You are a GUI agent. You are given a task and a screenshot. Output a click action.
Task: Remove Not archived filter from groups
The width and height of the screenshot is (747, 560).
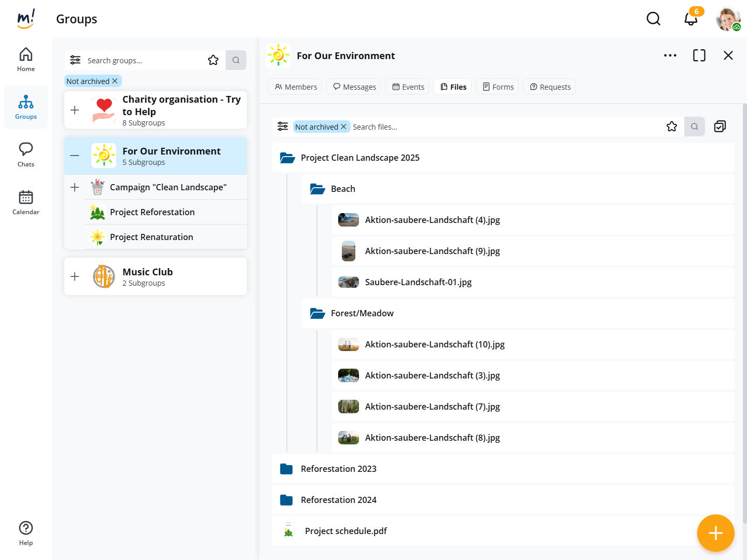pyautogui.click(x=115, y=81)
